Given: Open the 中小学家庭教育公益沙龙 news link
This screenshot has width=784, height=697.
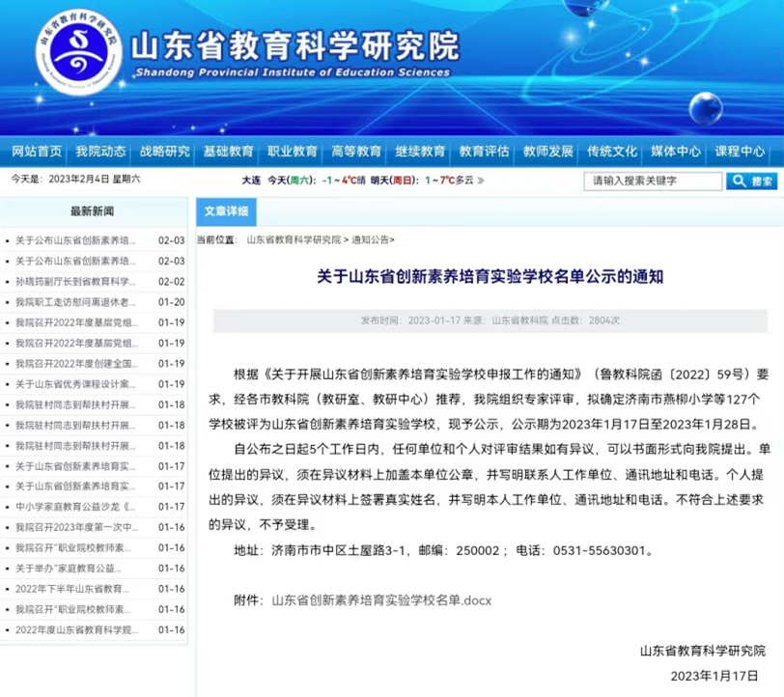Looking at the screenshot, I should coord(75,507).
